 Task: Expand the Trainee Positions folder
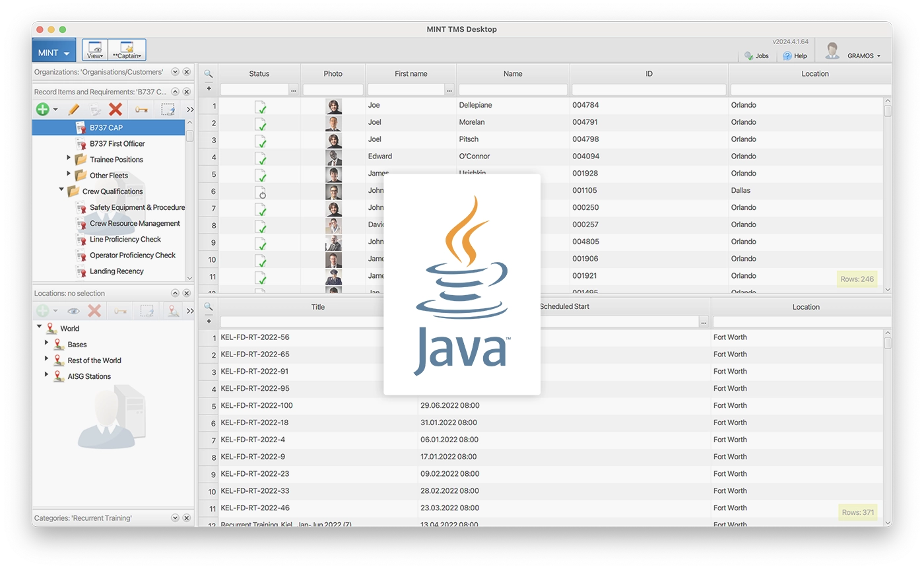tap(69, 158)
